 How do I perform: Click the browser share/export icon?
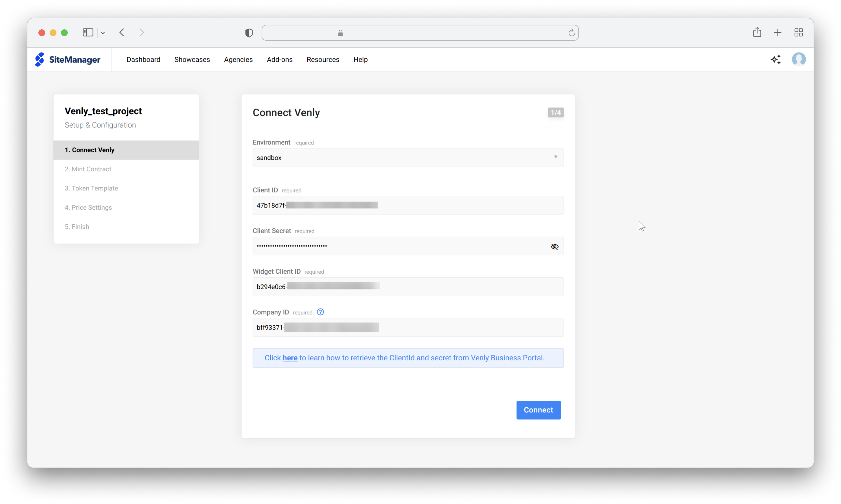tap(757, 32)
